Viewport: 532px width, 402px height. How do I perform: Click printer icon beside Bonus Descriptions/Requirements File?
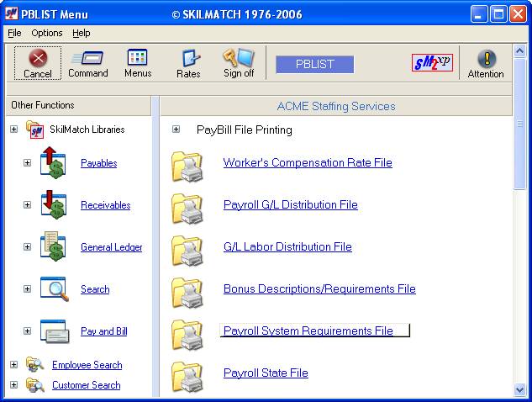pos(187,293)
